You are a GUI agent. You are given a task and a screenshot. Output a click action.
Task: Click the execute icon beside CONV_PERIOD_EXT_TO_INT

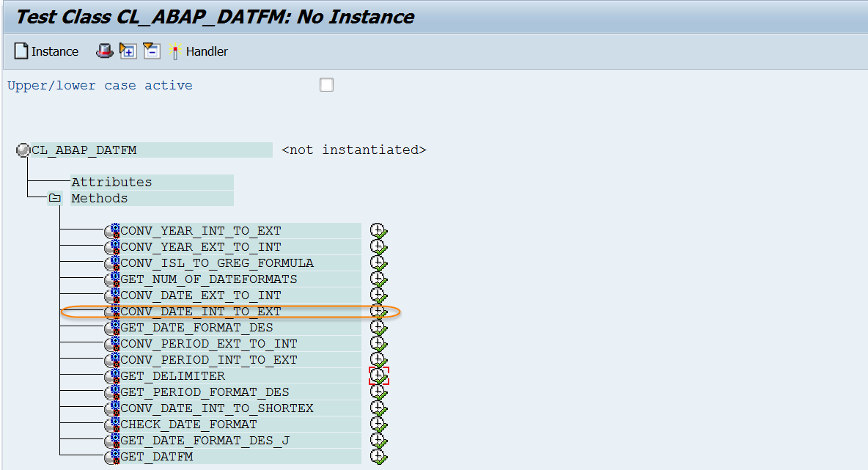378,343
